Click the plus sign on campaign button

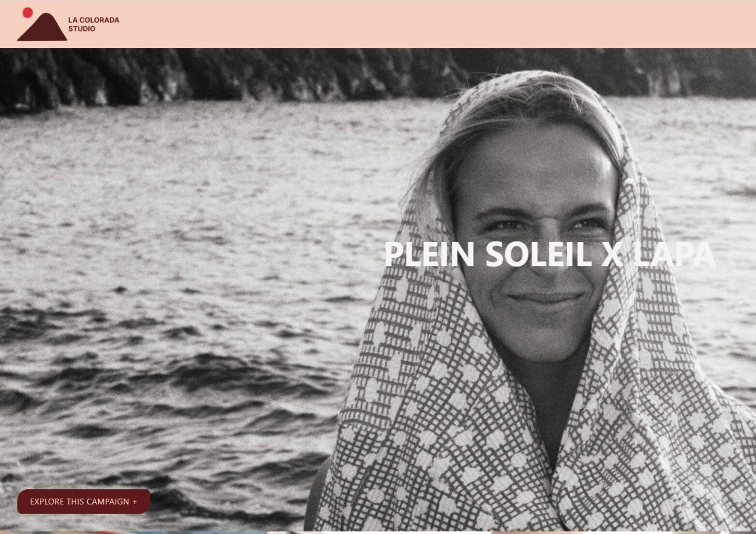point(135,502)
